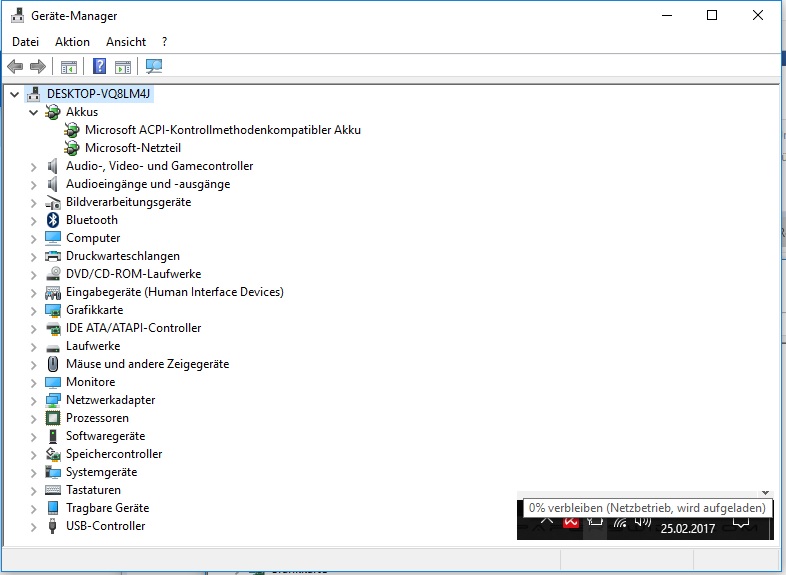Click the Prozessoren chip icon

53,418
